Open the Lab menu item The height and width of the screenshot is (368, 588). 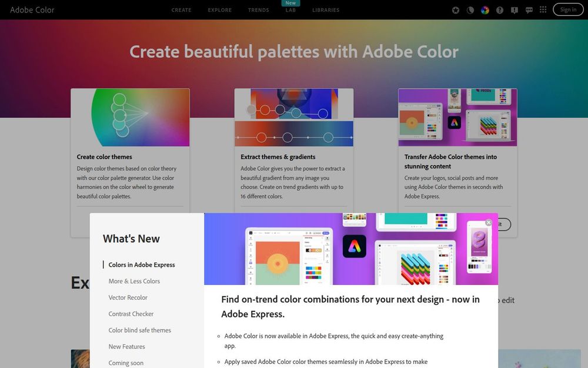click(x=290, y=10)
